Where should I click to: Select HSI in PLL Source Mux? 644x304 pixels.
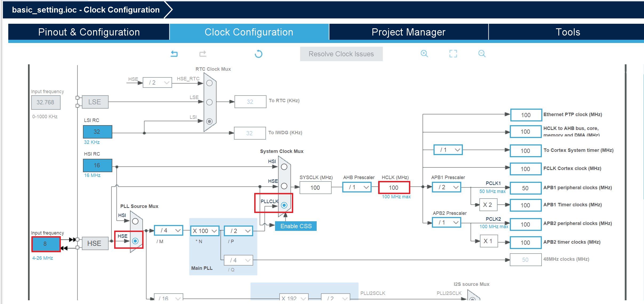tap(135, 221)
